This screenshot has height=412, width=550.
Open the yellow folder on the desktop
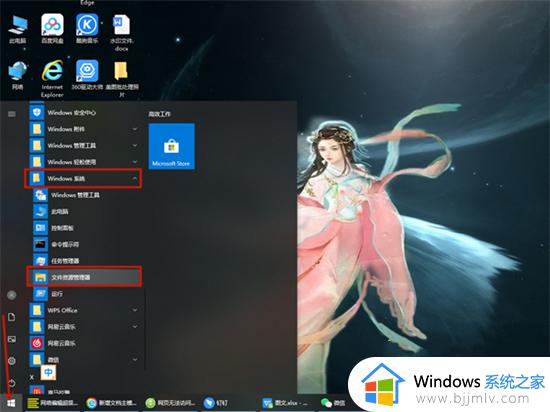click(121, 79)
